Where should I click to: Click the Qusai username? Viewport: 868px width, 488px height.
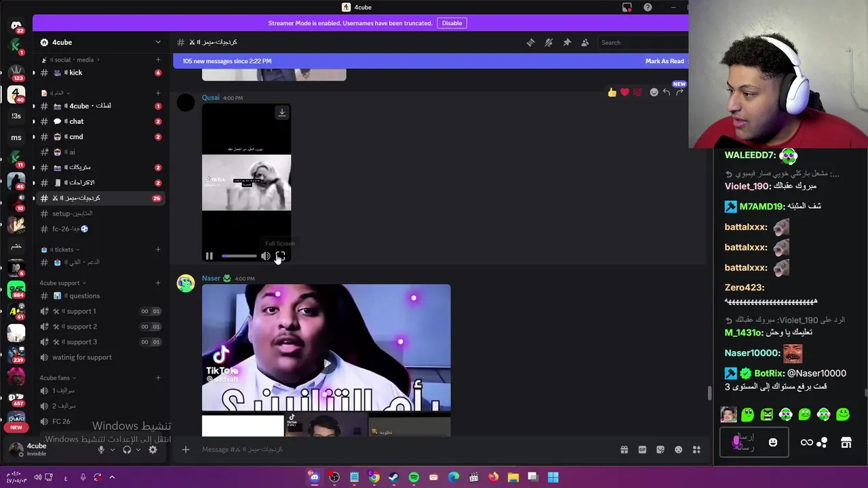[x=210, y=98]
